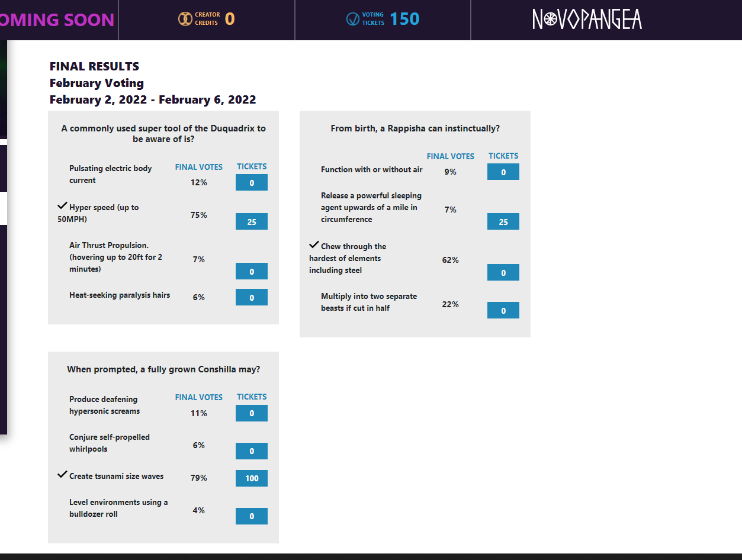Select the 25 tickets box for sleeping agent
Screen dimensions: 742x560
503,221
